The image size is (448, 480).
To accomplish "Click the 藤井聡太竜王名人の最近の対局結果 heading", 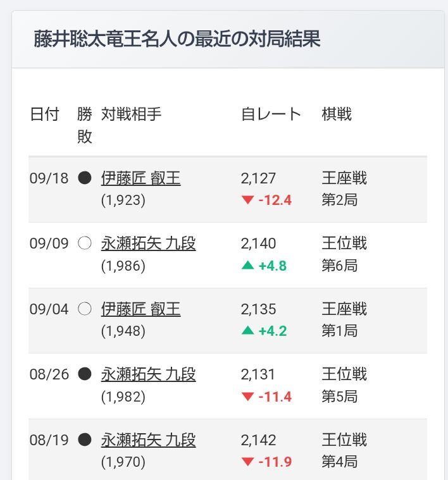I will point(177,39).
